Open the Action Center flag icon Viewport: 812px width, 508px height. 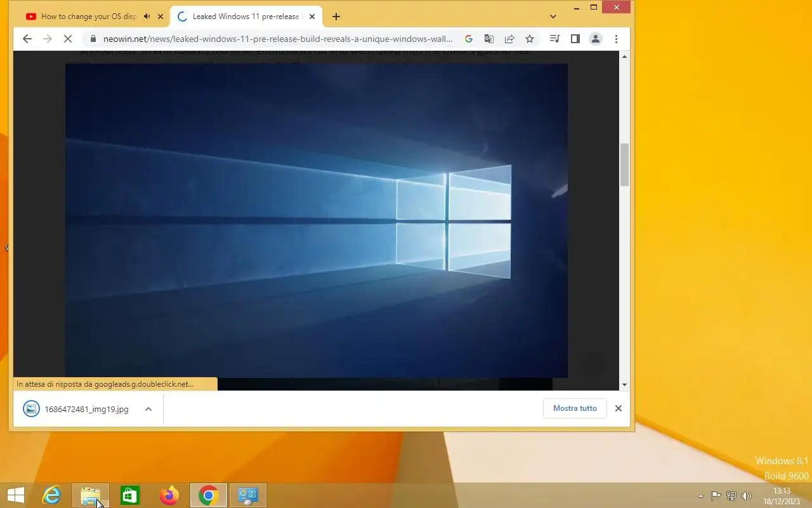[x=716, y=496]
